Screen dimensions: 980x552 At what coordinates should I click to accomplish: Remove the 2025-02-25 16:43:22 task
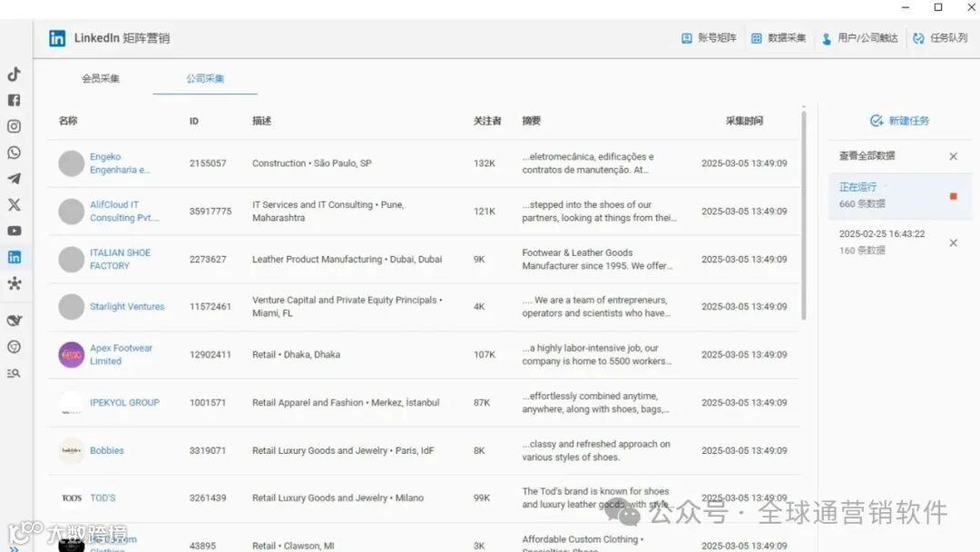pos(953,242)
